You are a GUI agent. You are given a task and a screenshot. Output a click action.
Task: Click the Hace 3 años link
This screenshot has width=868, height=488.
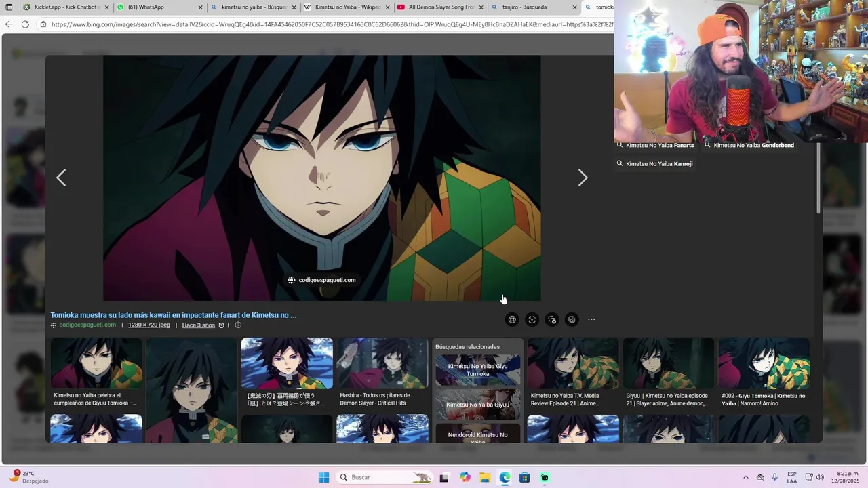tap(199, 325)
